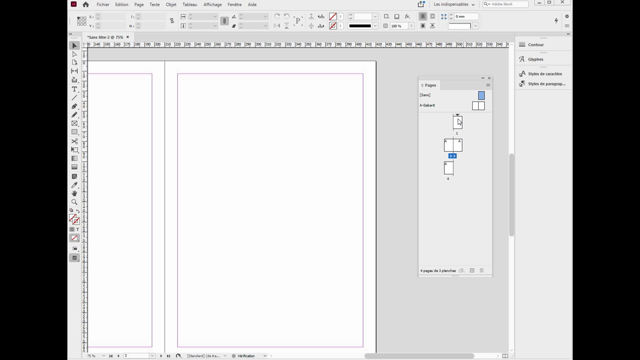This screenshot has width=640, height=360.
Task: Select the Rectangle Frame tool
Action: (x=74, y=123)
